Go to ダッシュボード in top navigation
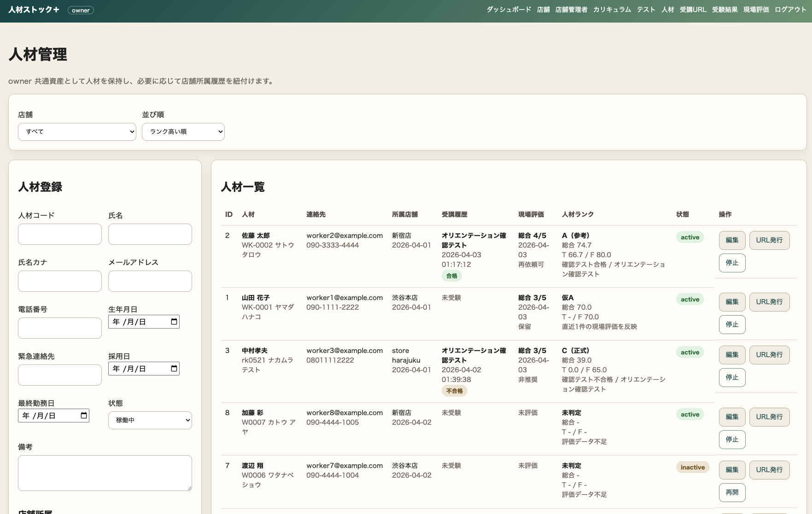 click(x=509, y=10)
